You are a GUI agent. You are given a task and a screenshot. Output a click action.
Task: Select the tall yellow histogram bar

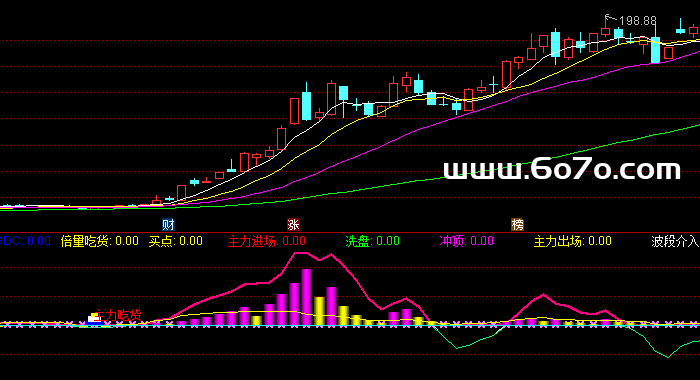coord(319,311)
